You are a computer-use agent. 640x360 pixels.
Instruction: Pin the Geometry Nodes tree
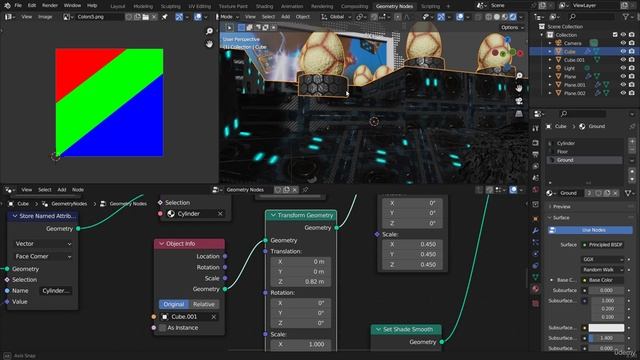(x=305, y=190)
